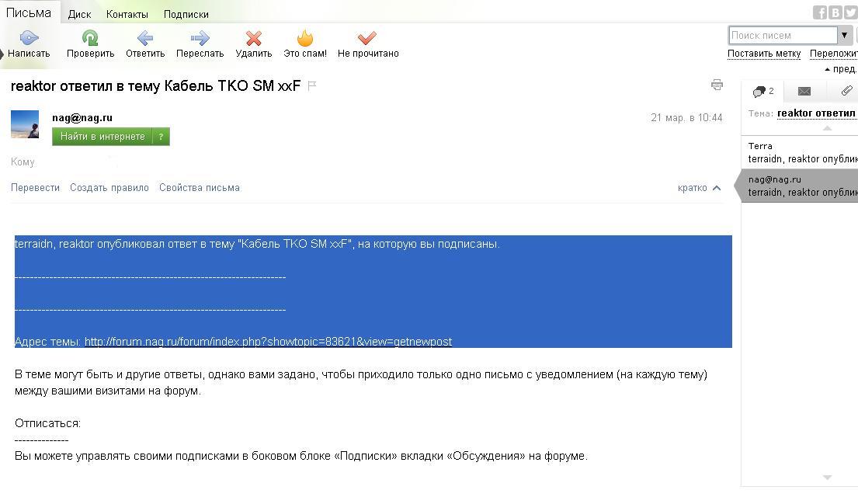Screen dimensions: 858x504
Task: Click the Facebook icon at top right
Action: click(x=820, y=12)
